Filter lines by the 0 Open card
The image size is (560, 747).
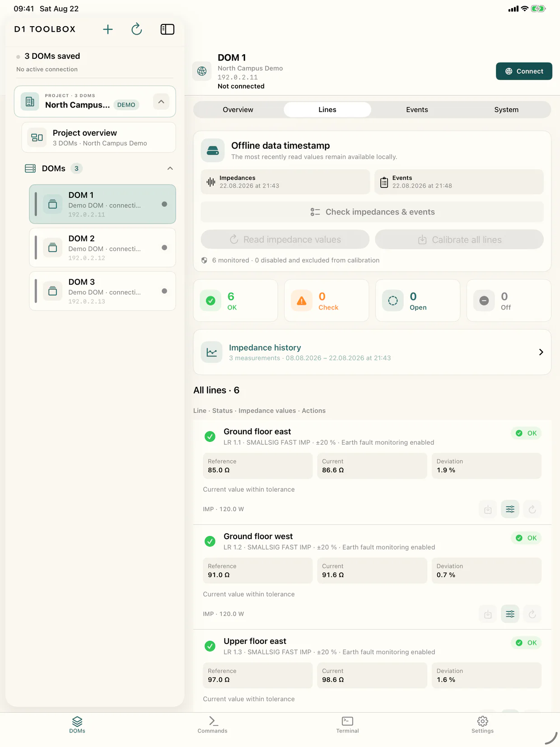418,301
